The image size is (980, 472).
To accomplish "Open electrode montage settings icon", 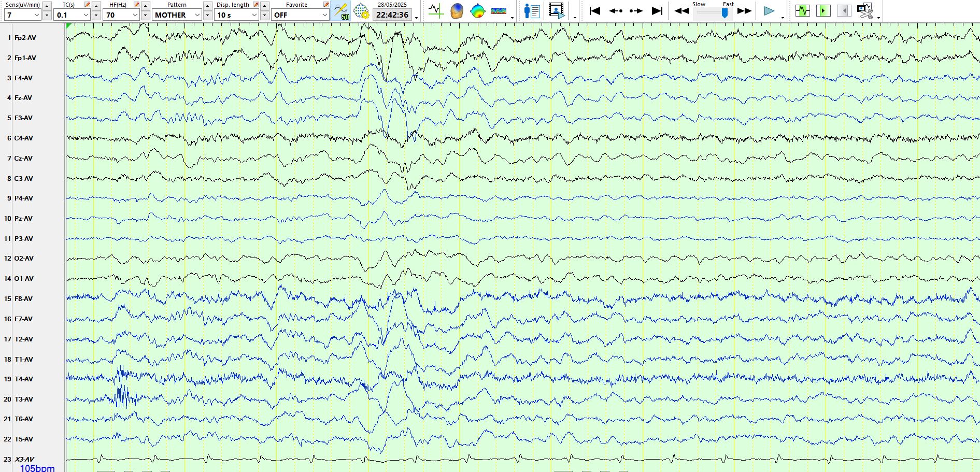I will [361, 11].
